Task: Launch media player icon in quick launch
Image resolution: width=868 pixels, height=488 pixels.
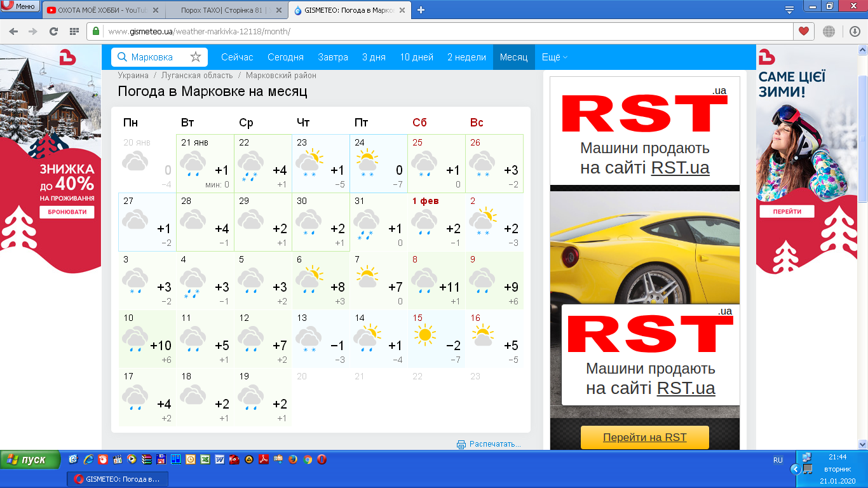Action: coord(132,459)
